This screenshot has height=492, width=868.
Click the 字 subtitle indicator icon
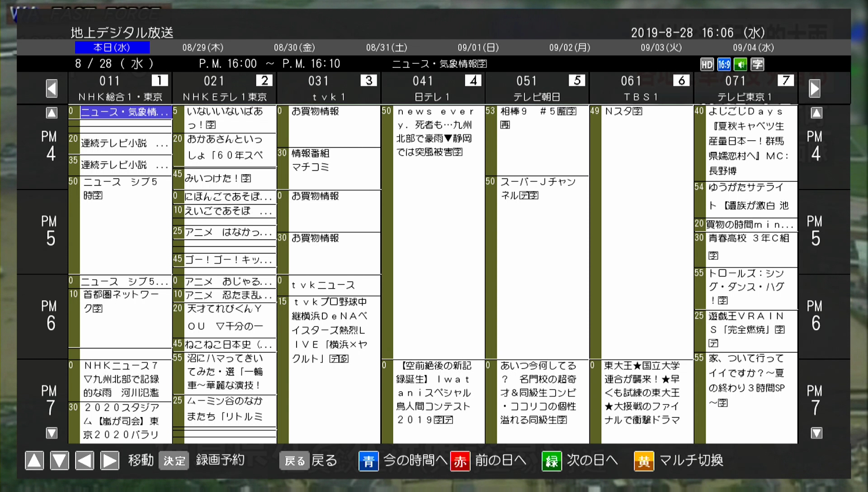coord(757,64)
